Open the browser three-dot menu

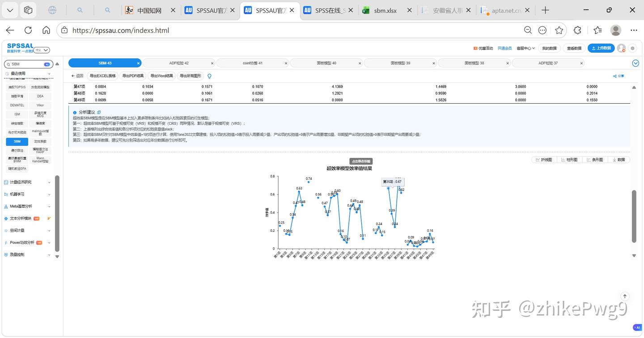tap(634, 30)
